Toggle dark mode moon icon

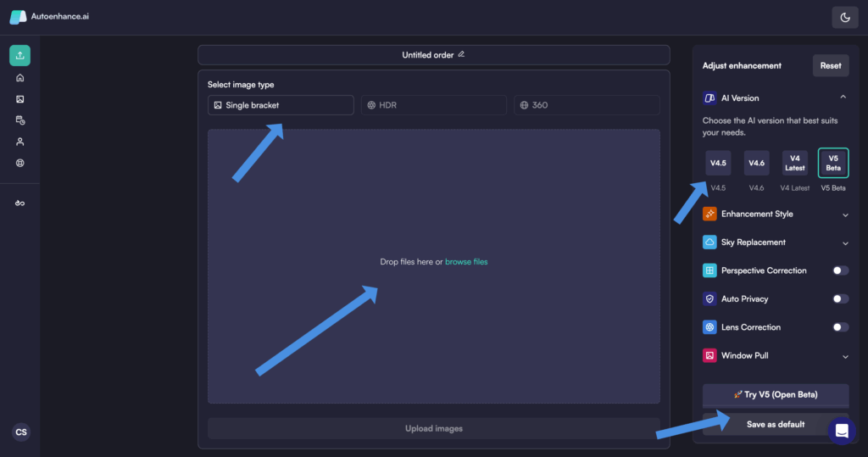click(x=844, y=17)
